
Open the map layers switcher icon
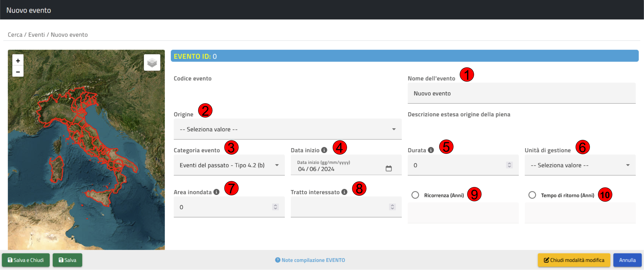(152, 63)
